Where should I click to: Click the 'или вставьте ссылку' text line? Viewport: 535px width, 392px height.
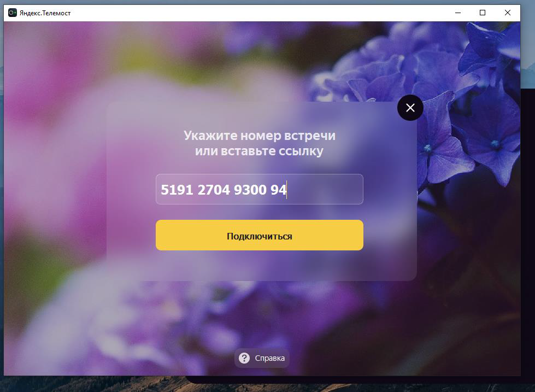tap(260, 151)
